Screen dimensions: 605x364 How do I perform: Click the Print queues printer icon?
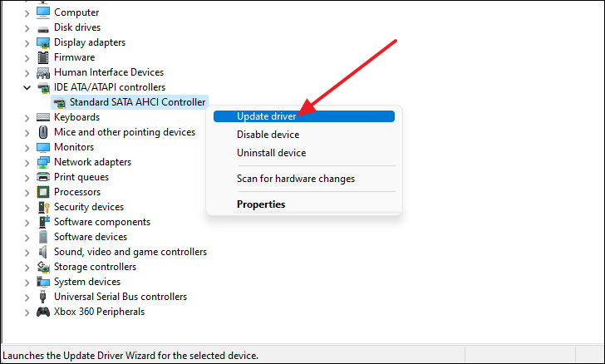(43, 177)
